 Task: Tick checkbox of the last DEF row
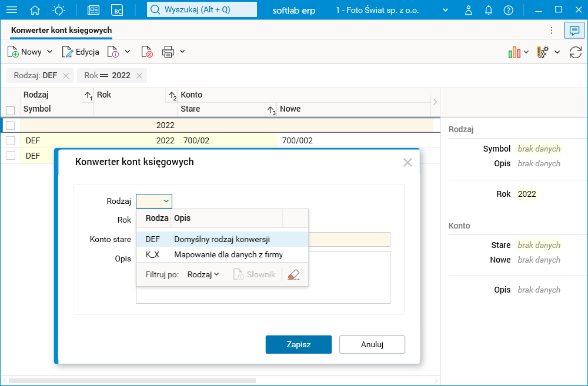point(11,156)
